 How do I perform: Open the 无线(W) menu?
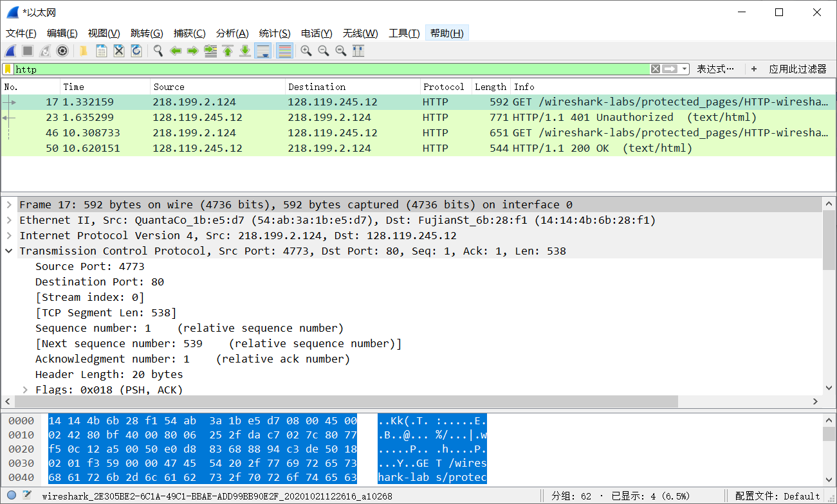click(360, 33)
